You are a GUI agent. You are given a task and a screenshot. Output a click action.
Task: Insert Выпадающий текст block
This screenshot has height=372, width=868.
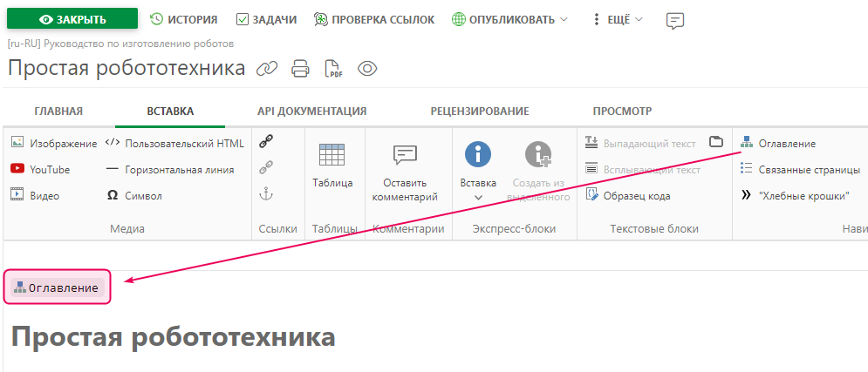pos(640,143)
